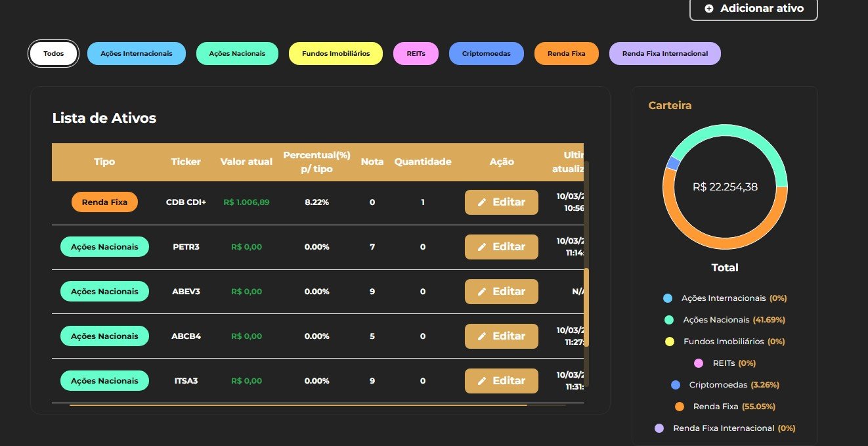Click the plus icon in Adicionar ativo
This screenshot has width=868, height=446.
(x=709, y=9)
